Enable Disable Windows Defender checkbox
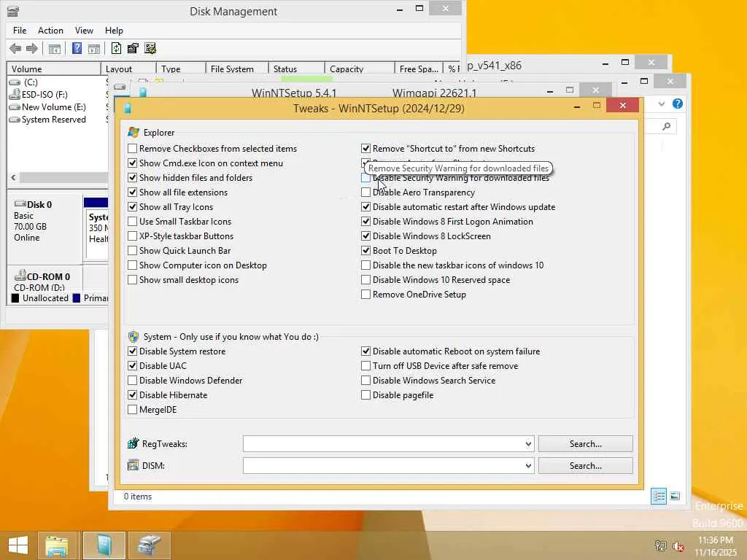 click(x=133, y=381)
